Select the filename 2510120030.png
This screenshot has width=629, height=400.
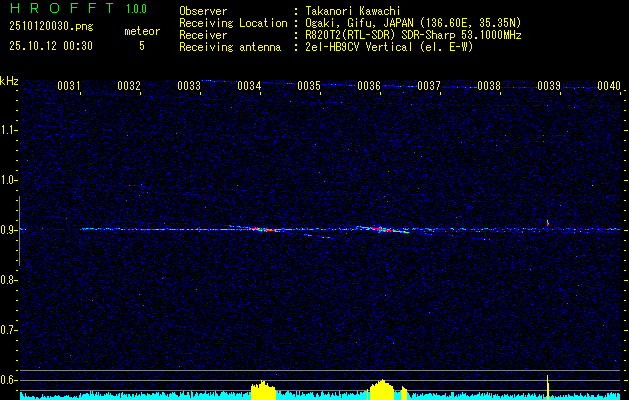pyautogui.click(x=51, y=27)
